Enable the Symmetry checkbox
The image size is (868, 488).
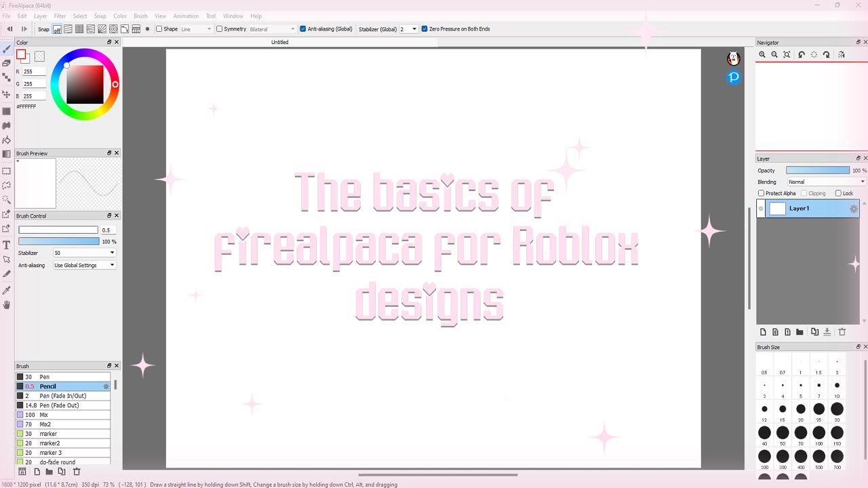(219, 29)
